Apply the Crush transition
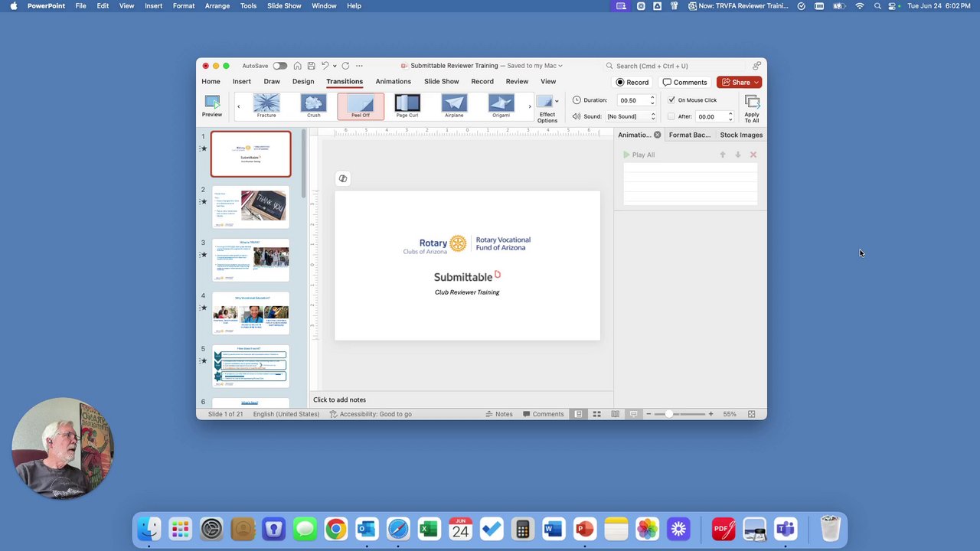 click(313, 106)
